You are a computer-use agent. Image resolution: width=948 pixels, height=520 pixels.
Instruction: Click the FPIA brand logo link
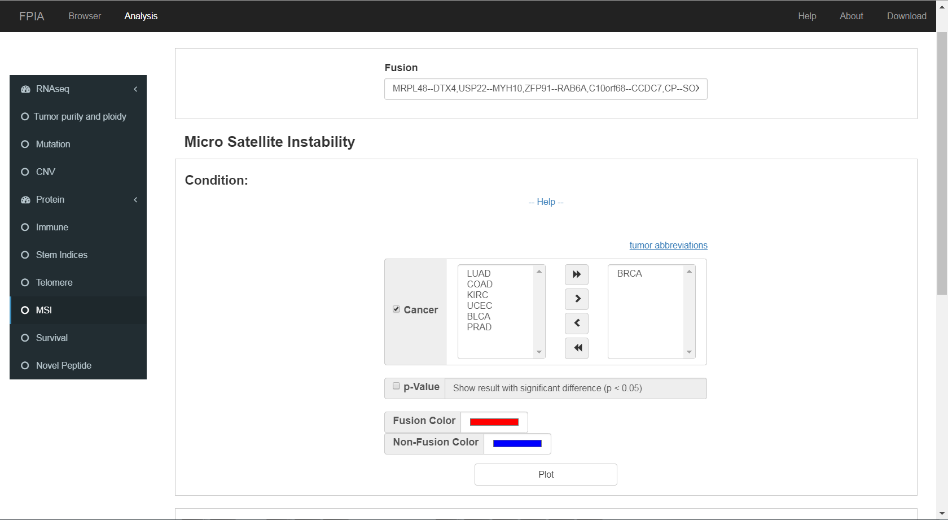point(31,16)
